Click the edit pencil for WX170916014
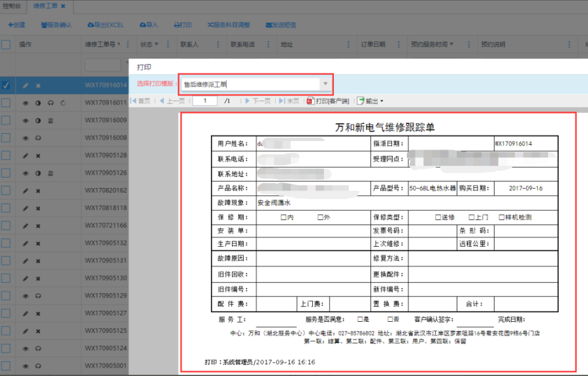This screenshot has height=376, width=588. click(25, 86)
